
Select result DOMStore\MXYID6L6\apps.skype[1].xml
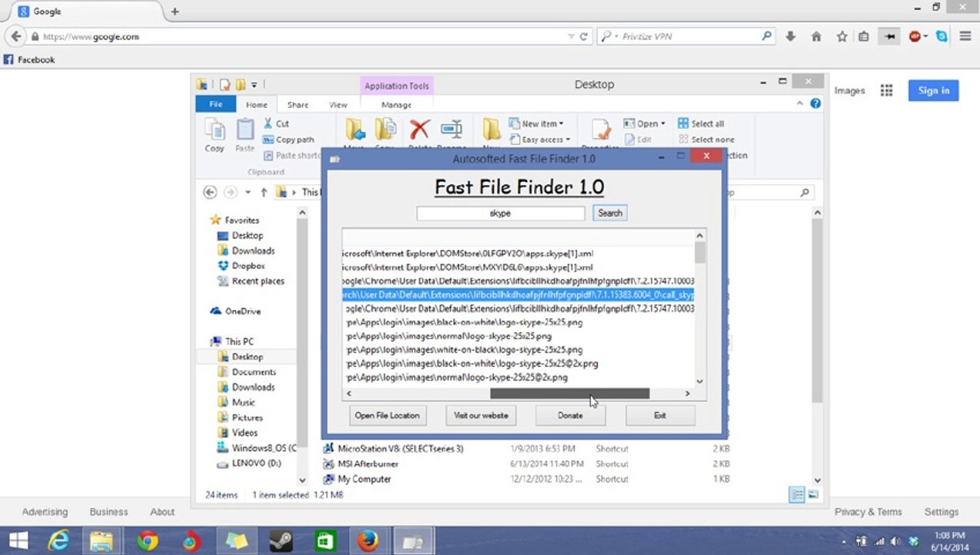pyautogui.click(x=467, y=267)
